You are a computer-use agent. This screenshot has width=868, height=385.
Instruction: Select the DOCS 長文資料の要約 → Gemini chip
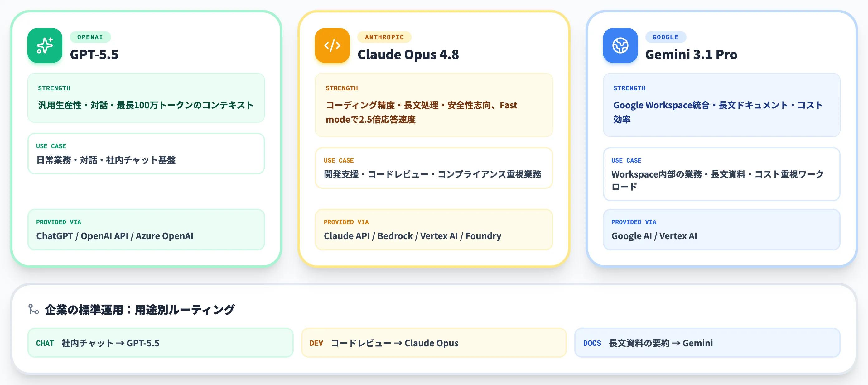707,343
